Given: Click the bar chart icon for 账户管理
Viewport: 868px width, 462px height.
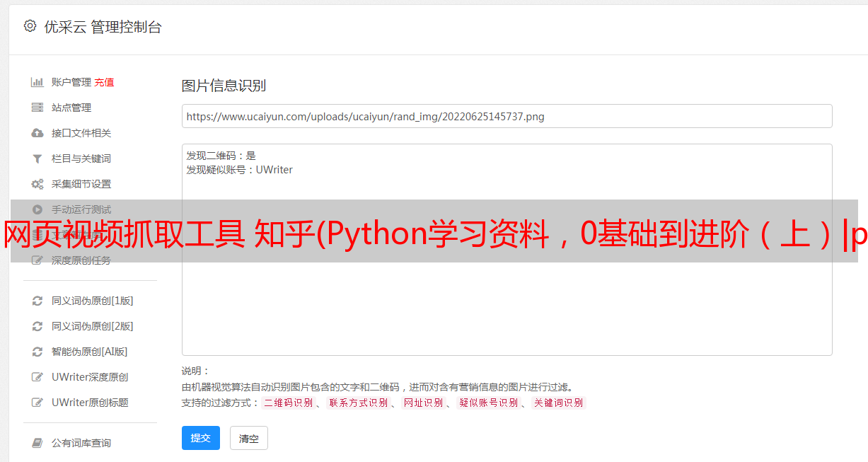Looking at the screenshot, I should tap(37, 82).
